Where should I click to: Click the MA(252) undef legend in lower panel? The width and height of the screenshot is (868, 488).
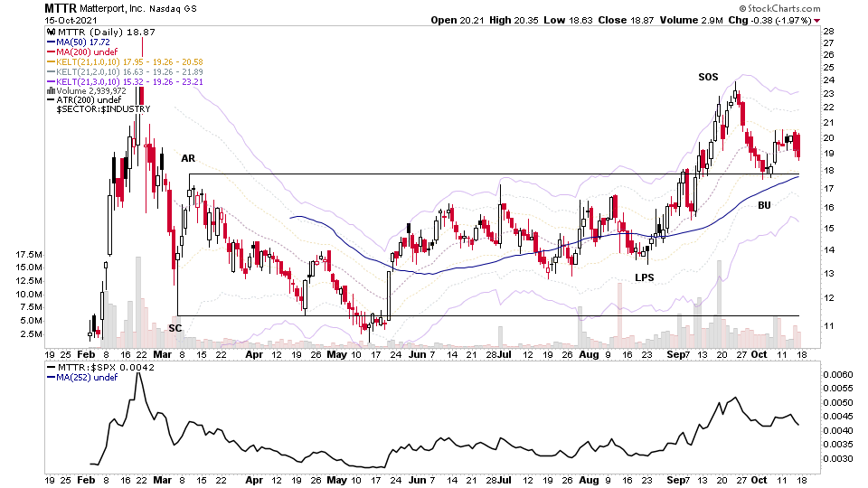[x=83, y=378]
